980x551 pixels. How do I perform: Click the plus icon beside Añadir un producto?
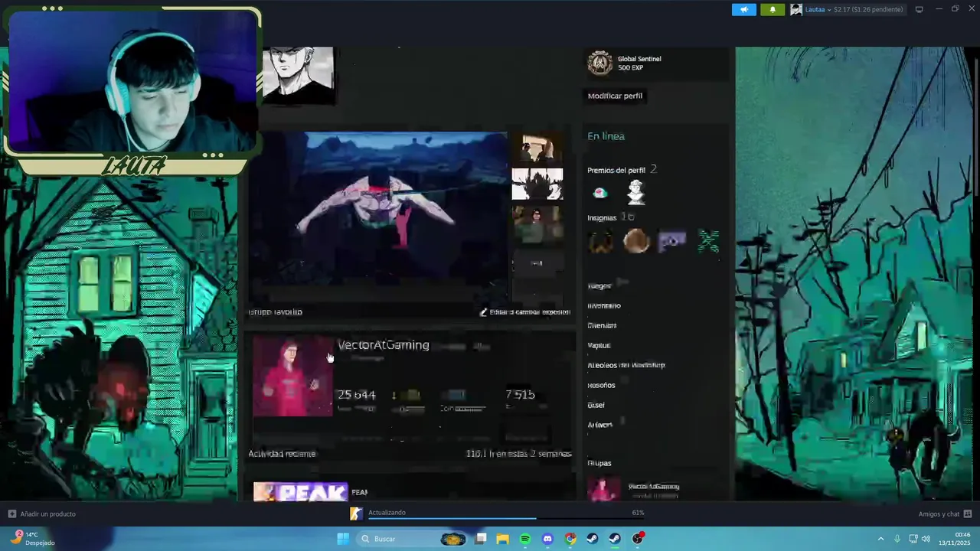pyautogui.click(x=11, y=514)
